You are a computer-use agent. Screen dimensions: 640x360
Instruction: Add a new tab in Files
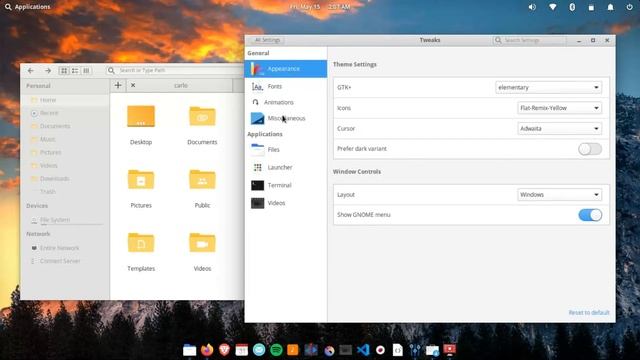point(118,85)
